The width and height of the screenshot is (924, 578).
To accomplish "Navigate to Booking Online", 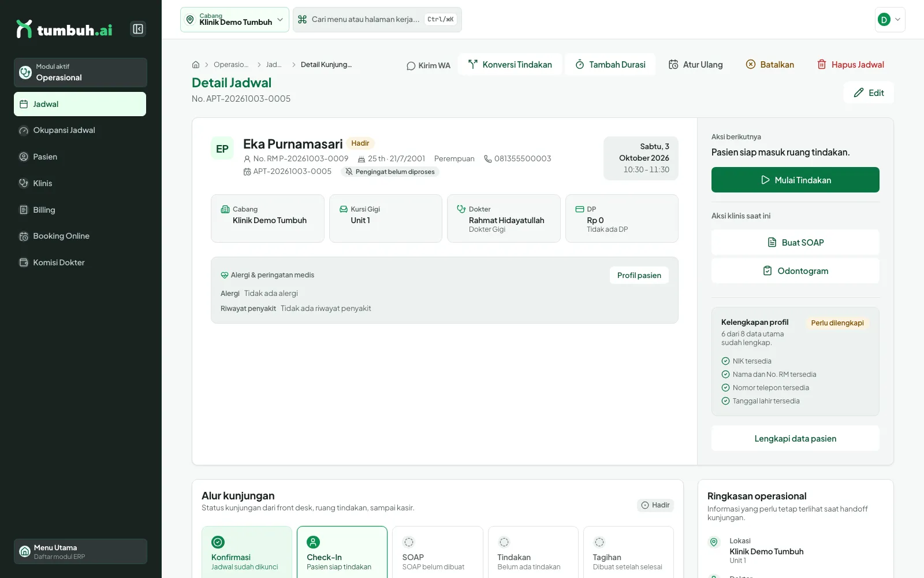I will (x=80, y=236).
